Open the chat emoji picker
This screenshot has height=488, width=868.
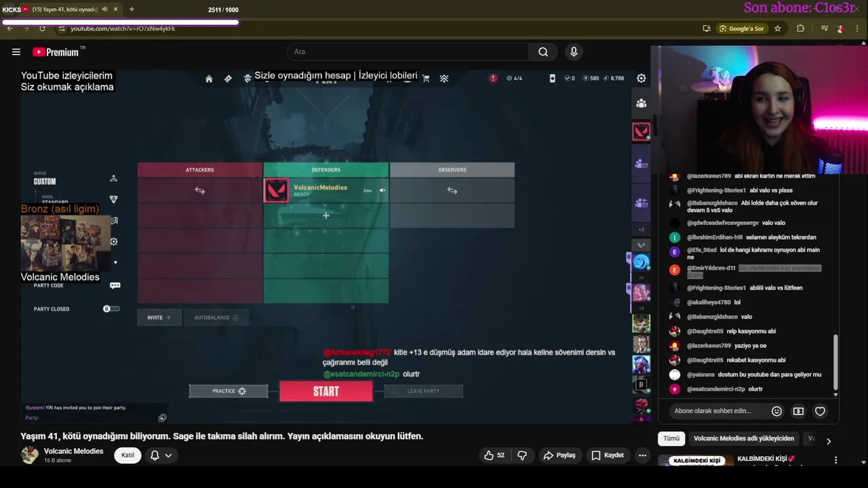point(776,411)
